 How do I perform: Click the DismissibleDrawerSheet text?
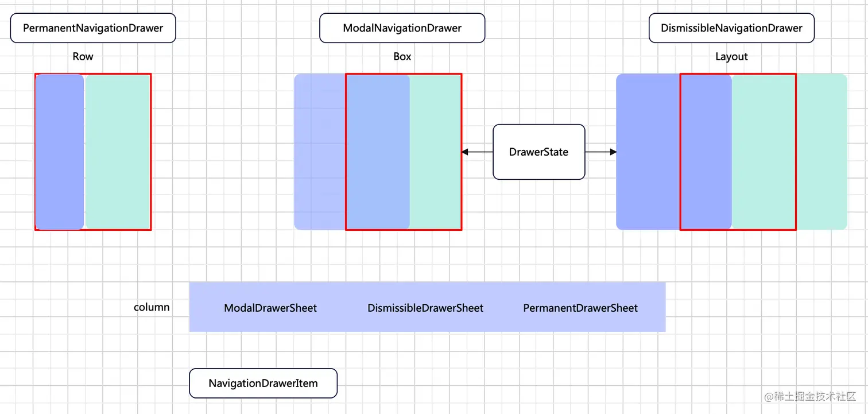pyautogui.click(x=425, y=308)
